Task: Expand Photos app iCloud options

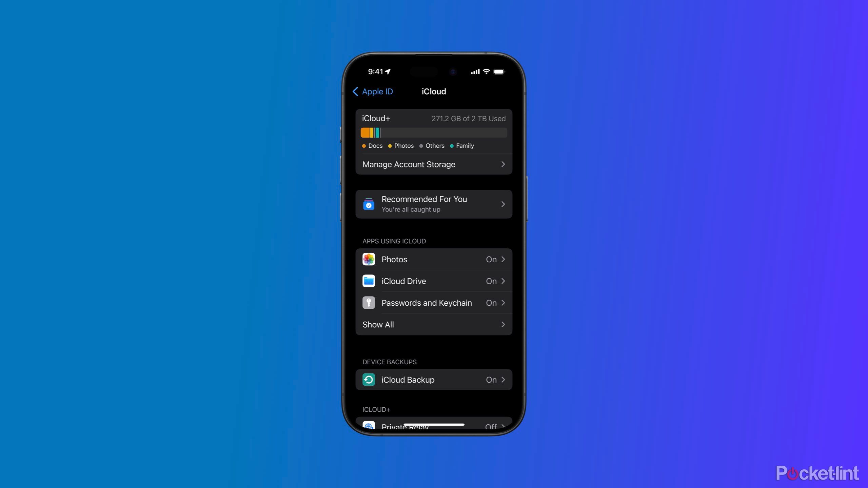Action: pyautogui.click(x=434, y=259)
